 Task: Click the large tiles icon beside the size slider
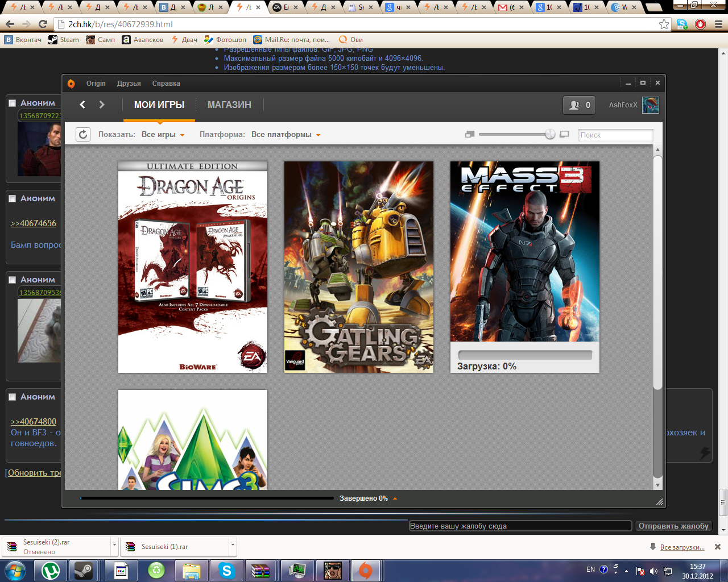(564, 135)
